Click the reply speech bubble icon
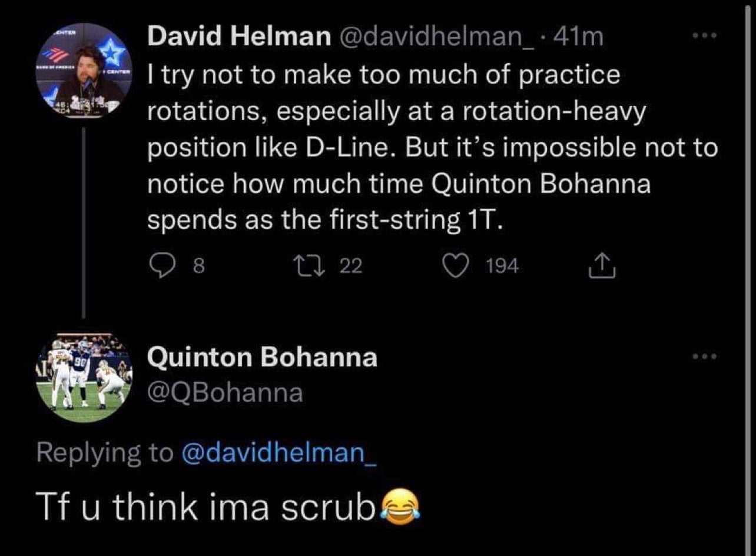Viewport: 756px width, 556px height. coord(158,267)
